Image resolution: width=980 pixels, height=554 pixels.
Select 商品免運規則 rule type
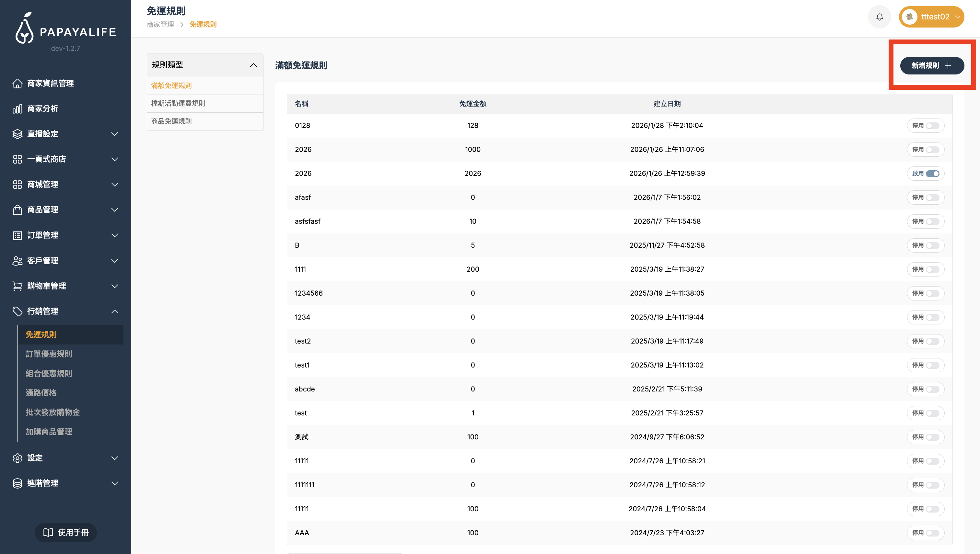(171, 121)
